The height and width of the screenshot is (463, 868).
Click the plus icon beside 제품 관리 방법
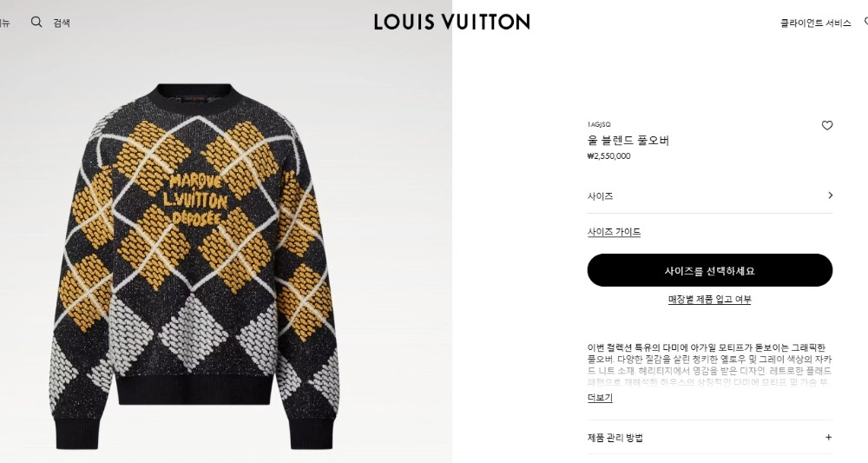(x=828, y=438)
